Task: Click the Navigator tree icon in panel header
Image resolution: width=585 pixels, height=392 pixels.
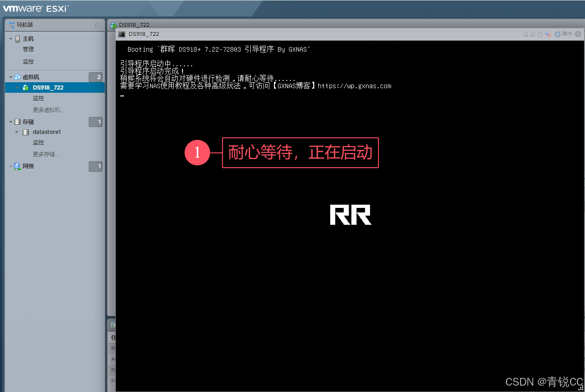Action: coord(11,25)
